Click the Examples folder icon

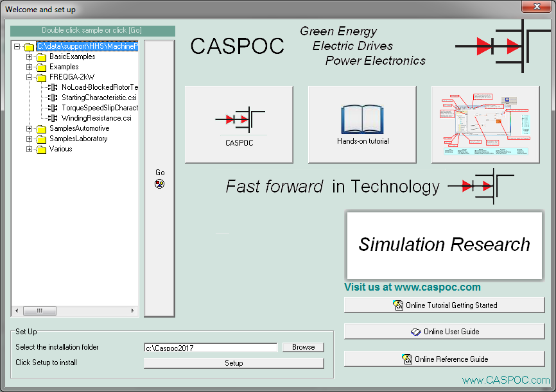click(42, 67)
